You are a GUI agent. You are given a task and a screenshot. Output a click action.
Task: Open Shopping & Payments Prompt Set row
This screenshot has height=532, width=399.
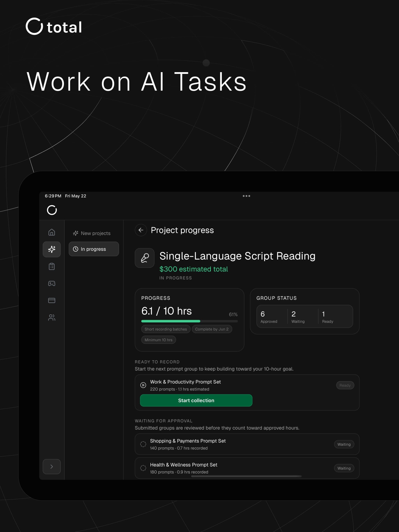click(x=247, y=444)
